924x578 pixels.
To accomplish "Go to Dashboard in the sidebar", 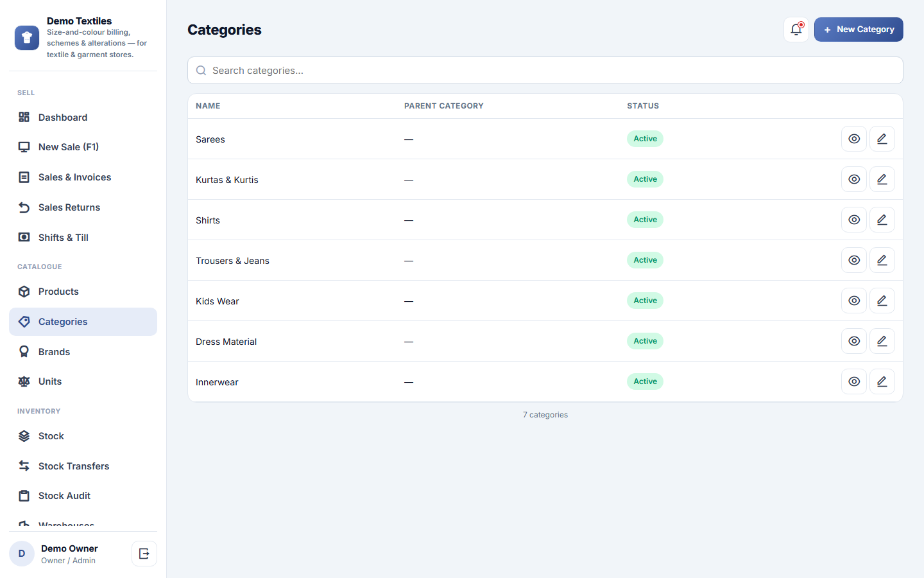I will pos(83,117).
